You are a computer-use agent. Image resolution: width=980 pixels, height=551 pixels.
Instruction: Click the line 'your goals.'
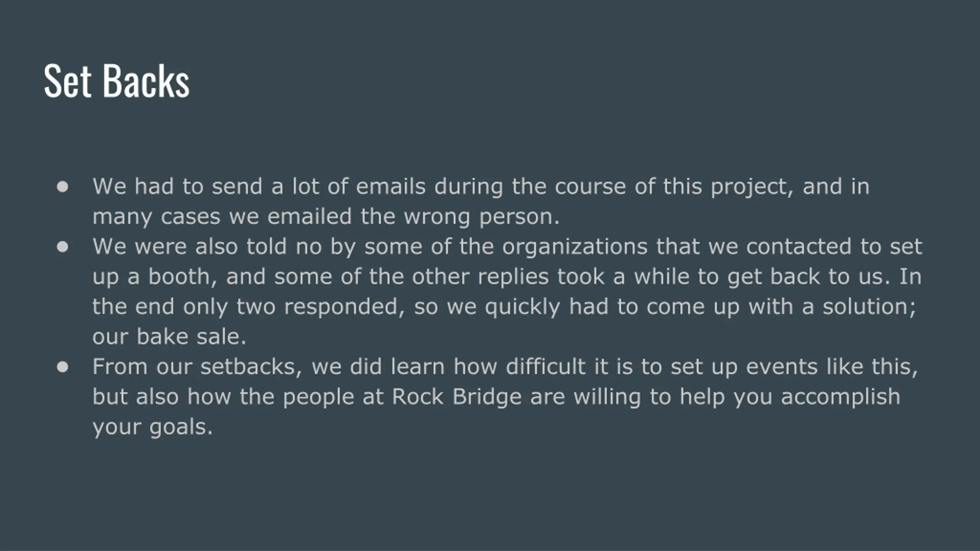[x=152, y=427]
